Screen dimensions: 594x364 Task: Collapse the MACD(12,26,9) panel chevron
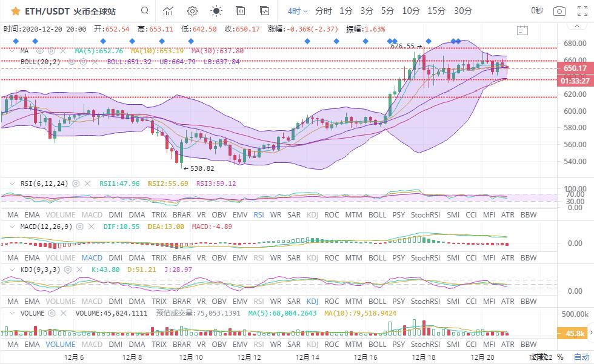click(x=12, y=227)
